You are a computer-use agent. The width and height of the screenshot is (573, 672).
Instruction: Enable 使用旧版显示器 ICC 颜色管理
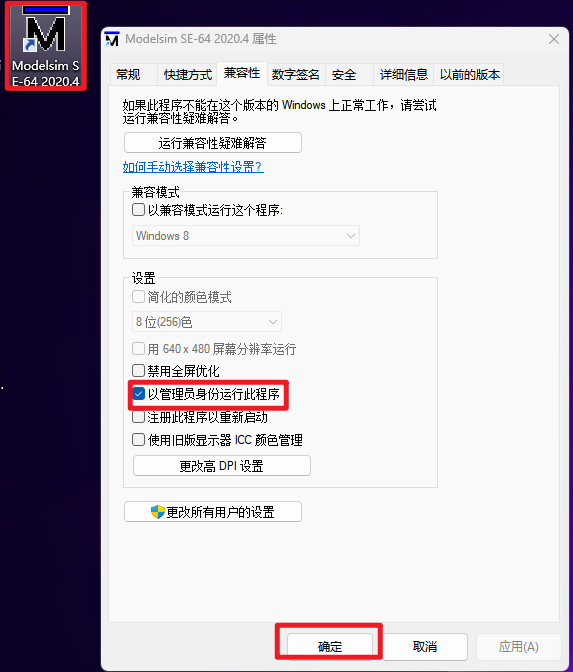[138, 440]
